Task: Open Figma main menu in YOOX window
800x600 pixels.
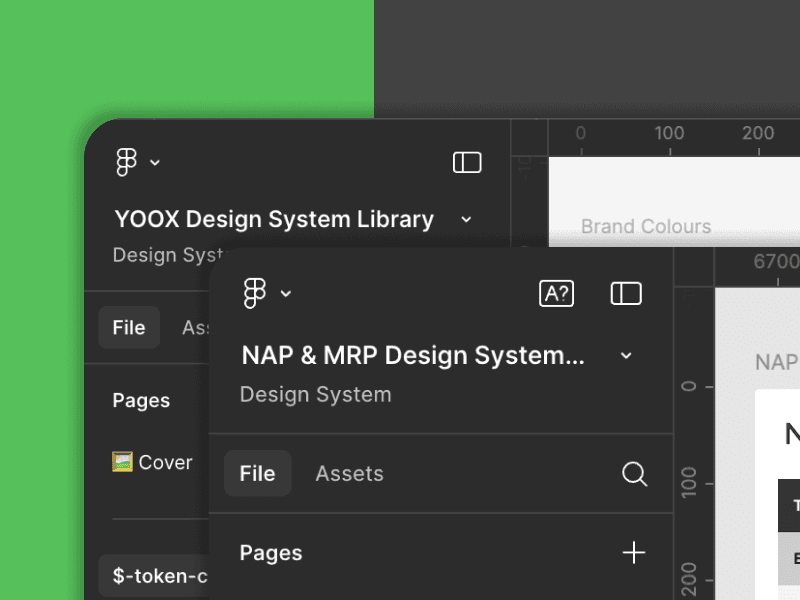Action: click(x=127, y=162)
